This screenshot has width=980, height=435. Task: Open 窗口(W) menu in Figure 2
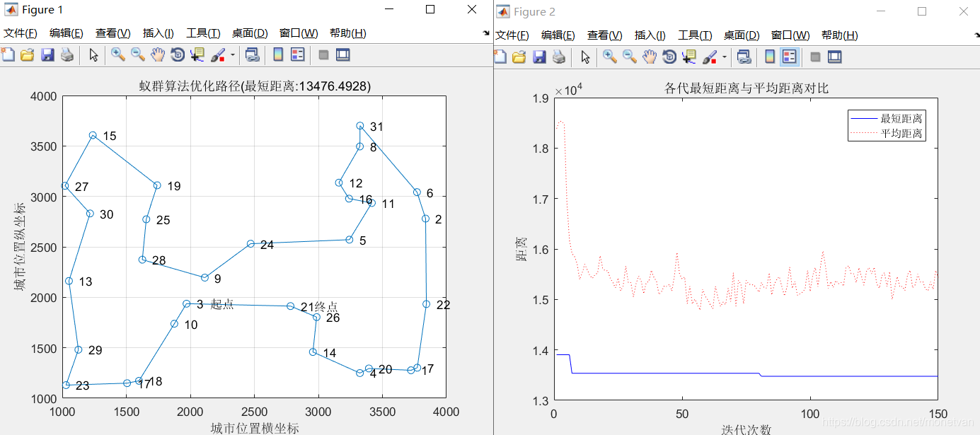(x=791, y=35)
